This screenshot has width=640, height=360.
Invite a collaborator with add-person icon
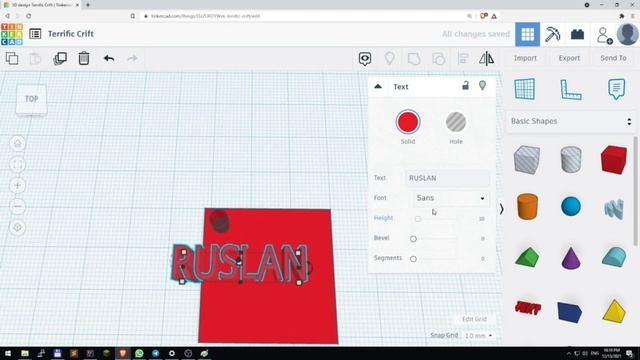(604, 35)
